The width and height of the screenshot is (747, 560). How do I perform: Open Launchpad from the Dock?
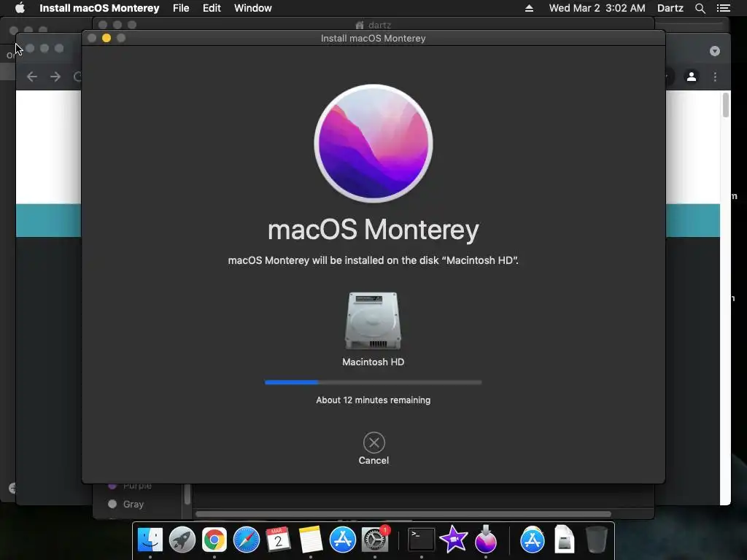(x=182, y=540)
